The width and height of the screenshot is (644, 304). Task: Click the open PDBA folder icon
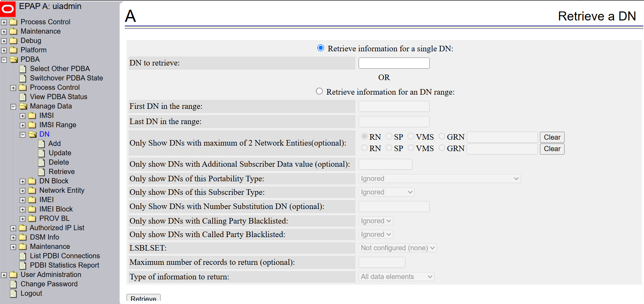tap(14, 59)
